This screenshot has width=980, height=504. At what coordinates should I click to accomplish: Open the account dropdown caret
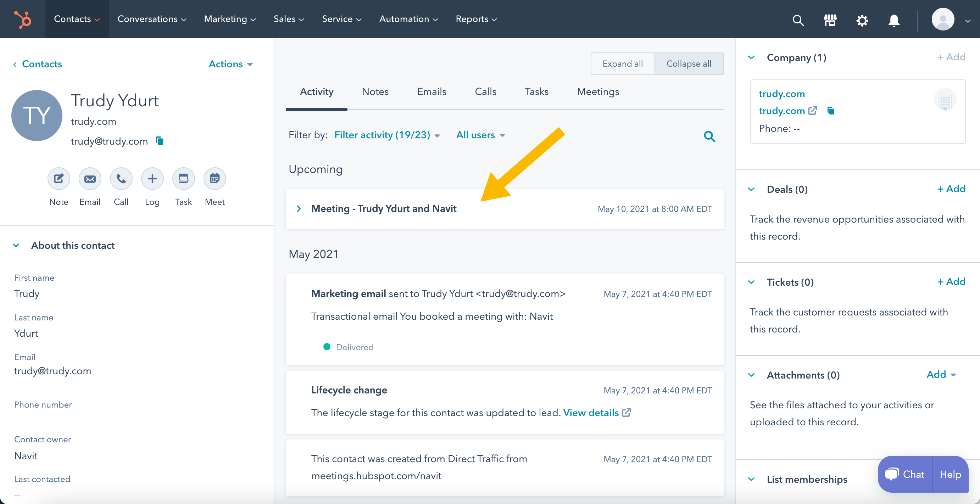click(x=968, y=21)
